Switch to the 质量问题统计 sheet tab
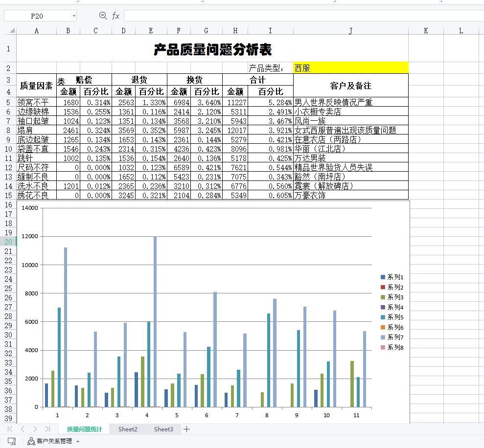 [84, 429]
